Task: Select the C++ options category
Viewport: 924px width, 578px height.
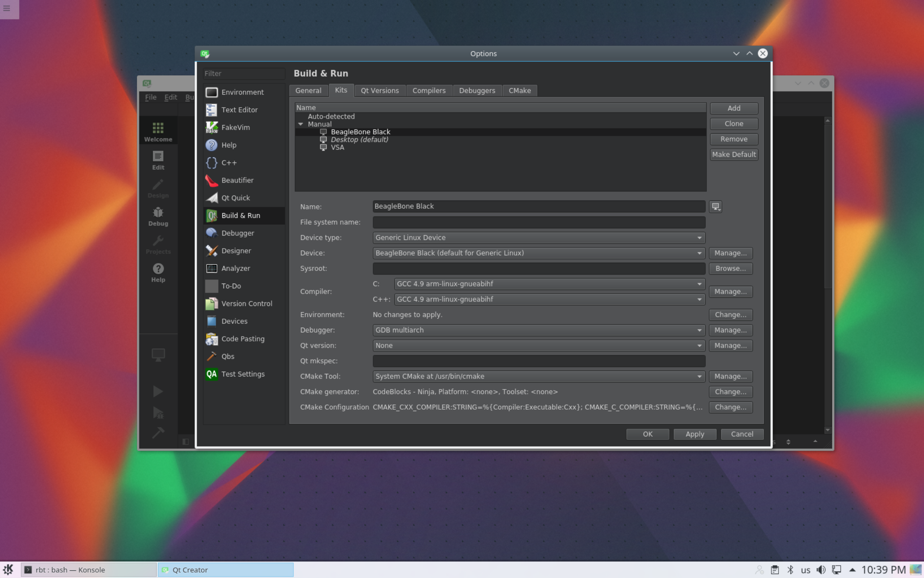Action: pyautogui.click(x=244, y=163)
